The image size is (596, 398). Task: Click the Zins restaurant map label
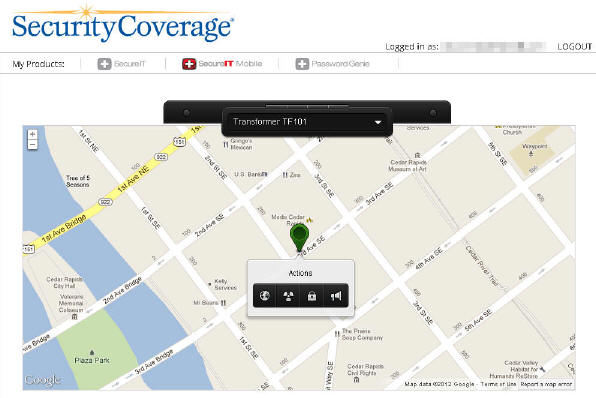[x=295, y=175]
